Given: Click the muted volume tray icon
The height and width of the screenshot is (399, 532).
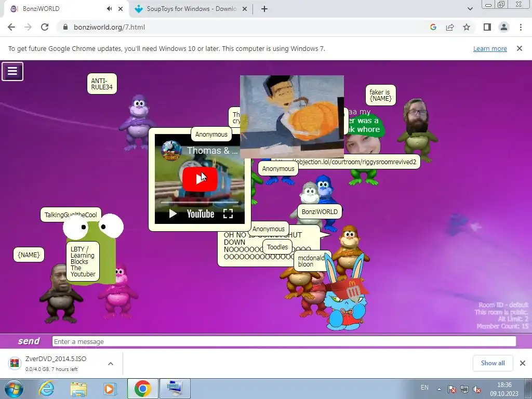Looking at the screenshot, I should click(477, 389).
